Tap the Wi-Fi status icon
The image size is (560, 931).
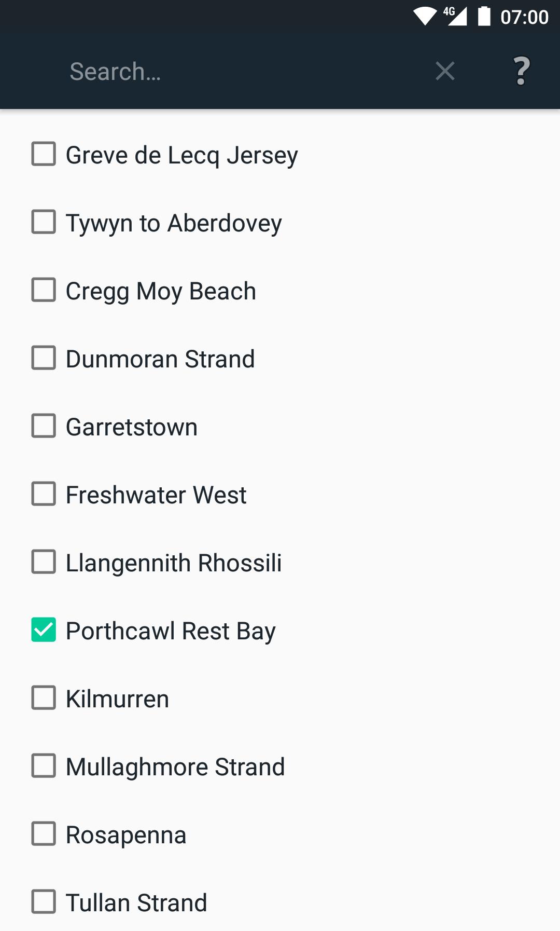tap(425, 16)
